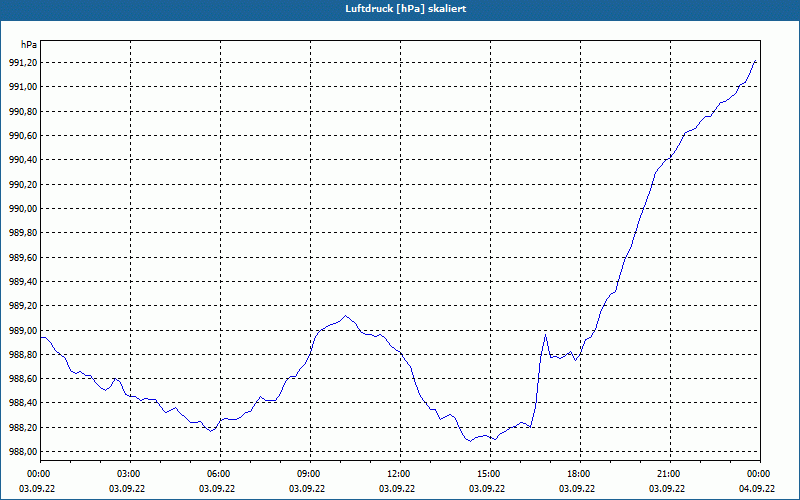
Task: Select the '990,60' y-axis value
Action: [23, 136]
